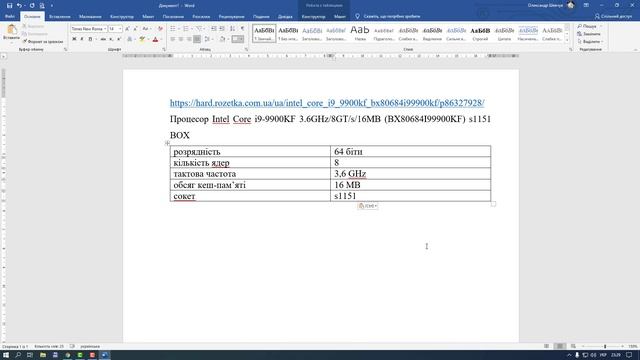Apply bulleted list
This screenshot has height=360, width=640.
click(x=173, y=29)
